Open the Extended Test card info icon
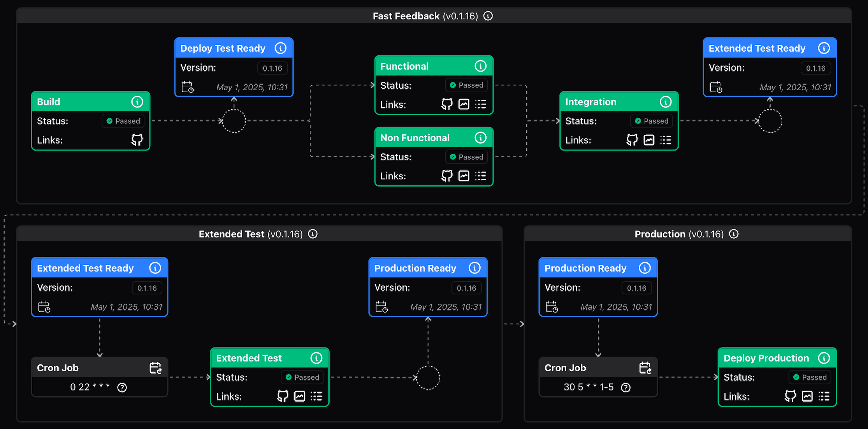 click(x=316, y=358)
